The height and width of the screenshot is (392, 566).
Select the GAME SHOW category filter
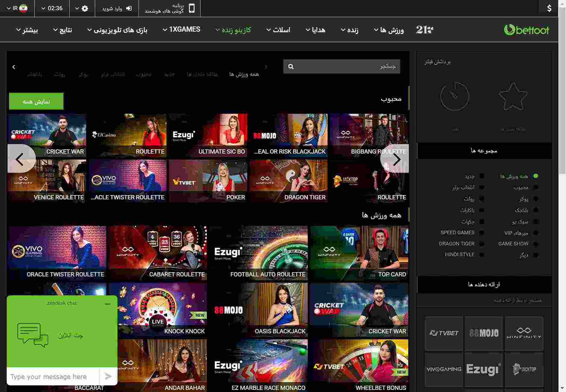[513, 244]
